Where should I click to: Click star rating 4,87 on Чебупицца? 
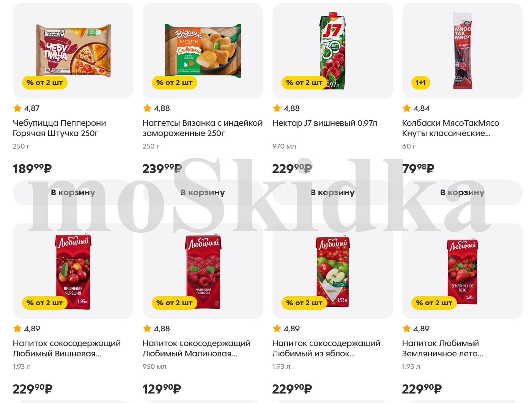pyautogui.click(x=27, y=108)
